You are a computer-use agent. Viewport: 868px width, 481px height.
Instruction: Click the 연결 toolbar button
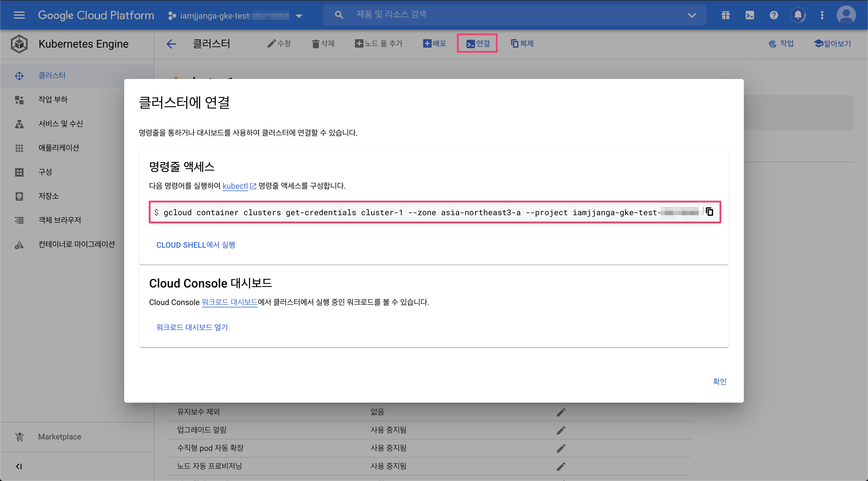[x=477, y=43]
